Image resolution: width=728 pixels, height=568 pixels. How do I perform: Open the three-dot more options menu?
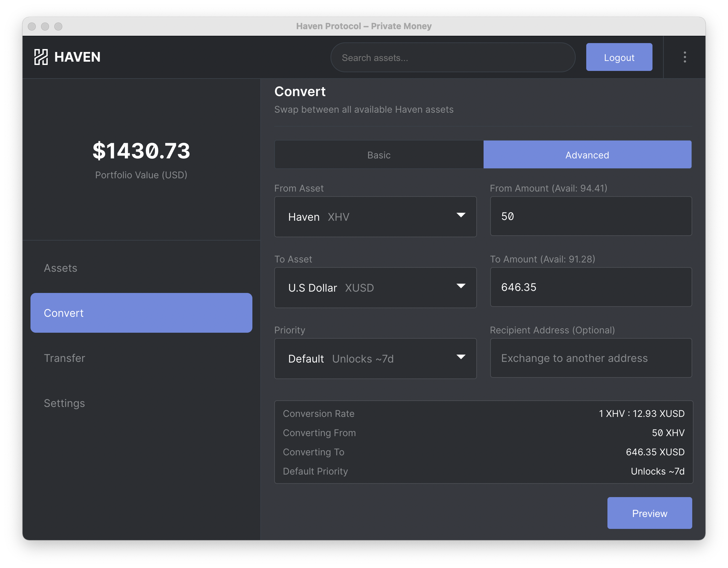pyautogui.click(x=685, y=57)
